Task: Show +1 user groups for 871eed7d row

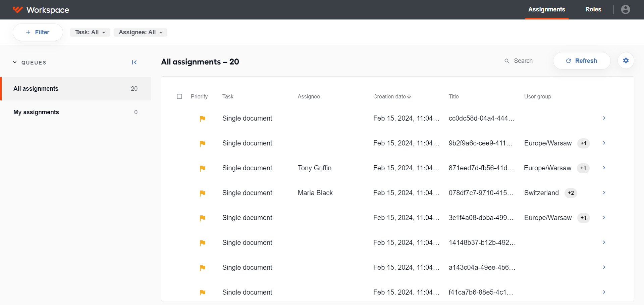Action: tap(583, 168)
